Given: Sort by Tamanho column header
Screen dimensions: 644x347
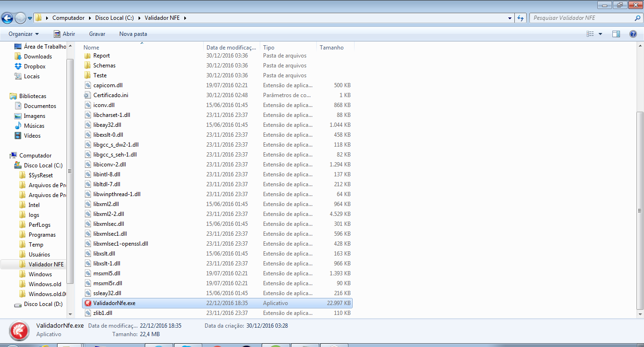Looking at the screenshot, I should [335, 47].
